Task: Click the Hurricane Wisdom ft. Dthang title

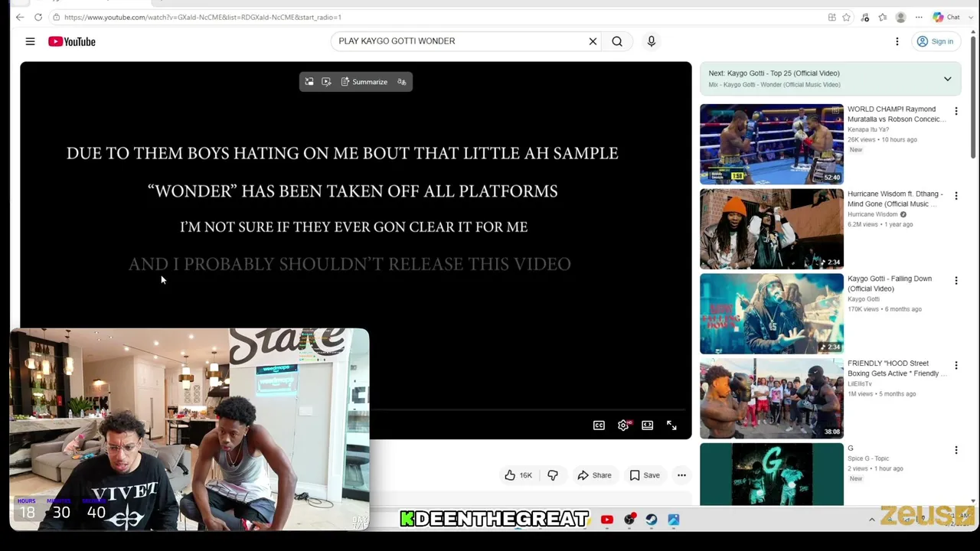Action: tap(895, 199)
